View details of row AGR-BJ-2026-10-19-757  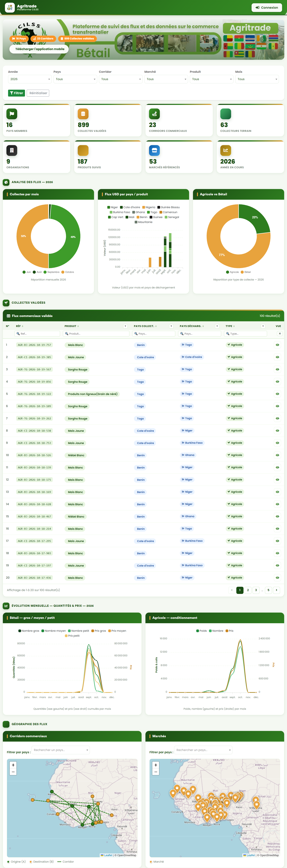point(277,345)
